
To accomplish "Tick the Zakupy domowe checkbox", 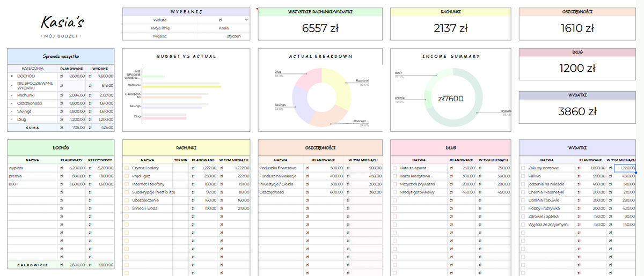I will pos(523,168).
